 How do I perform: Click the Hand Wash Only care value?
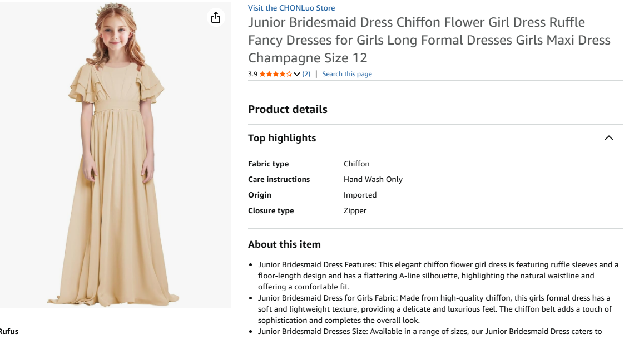[373, 179]
